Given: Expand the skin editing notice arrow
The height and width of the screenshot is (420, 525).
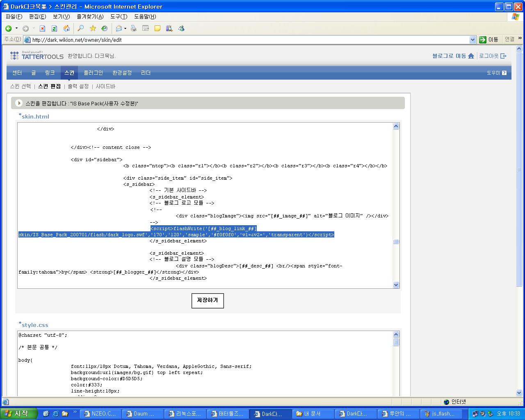Looking at the screenshot, I should click(18, 103).
